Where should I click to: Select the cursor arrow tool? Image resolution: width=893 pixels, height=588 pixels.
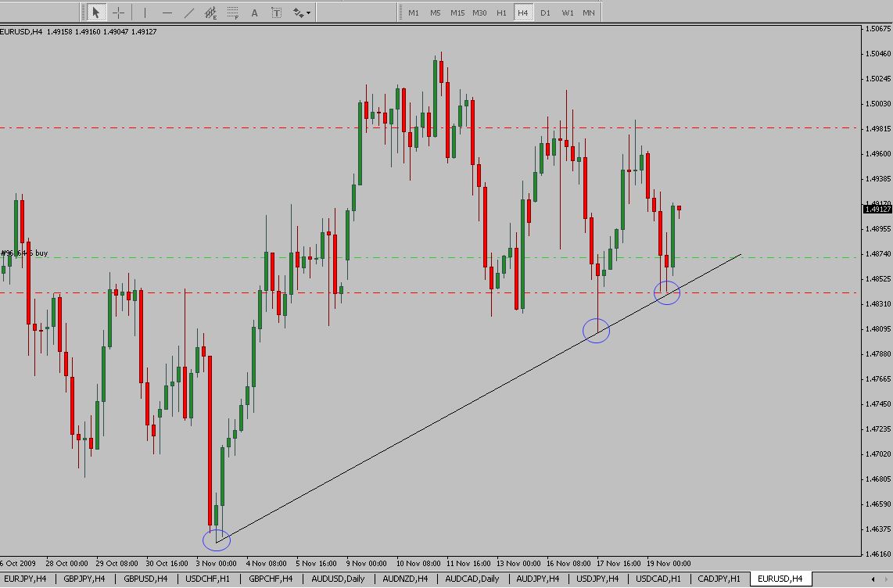[96, 13]
